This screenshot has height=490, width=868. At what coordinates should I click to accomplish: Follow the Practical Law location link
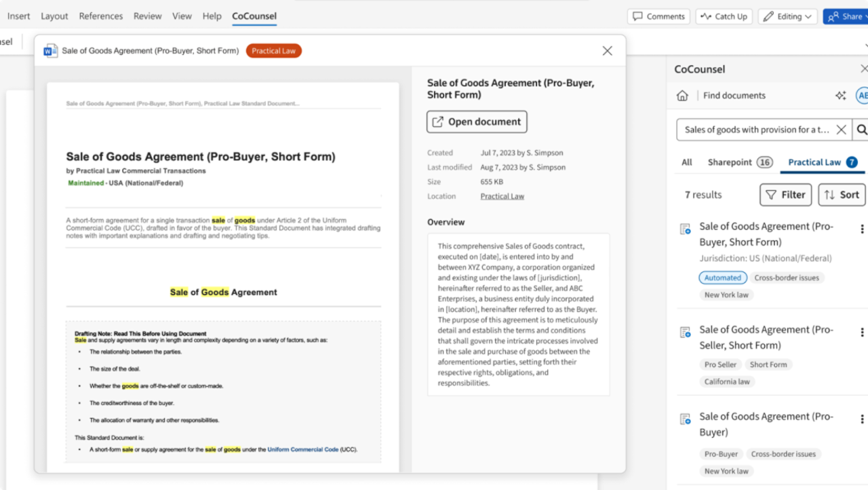[x=502, y=196]
